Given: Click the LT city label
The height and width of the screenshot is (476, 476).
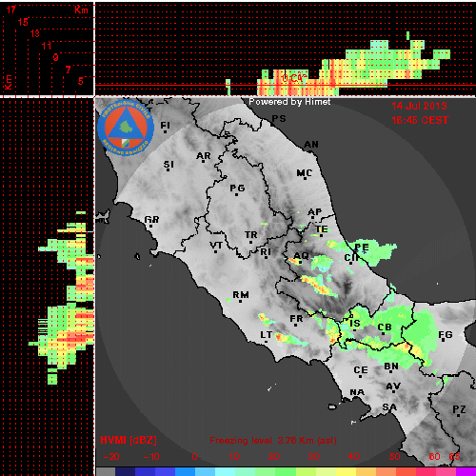Looking at the screenshot, I should tap(267, 335).
